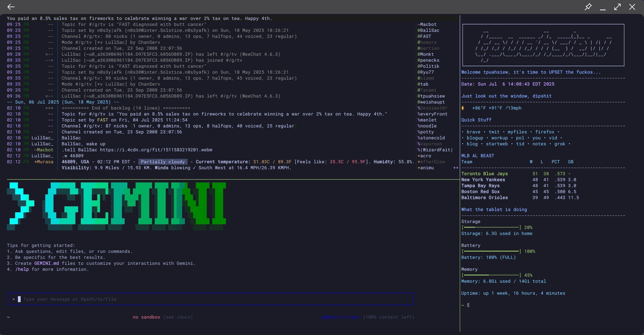Click the 'GEMINI.md' highlighted text

pyautogui.click(x=47, y=263)
